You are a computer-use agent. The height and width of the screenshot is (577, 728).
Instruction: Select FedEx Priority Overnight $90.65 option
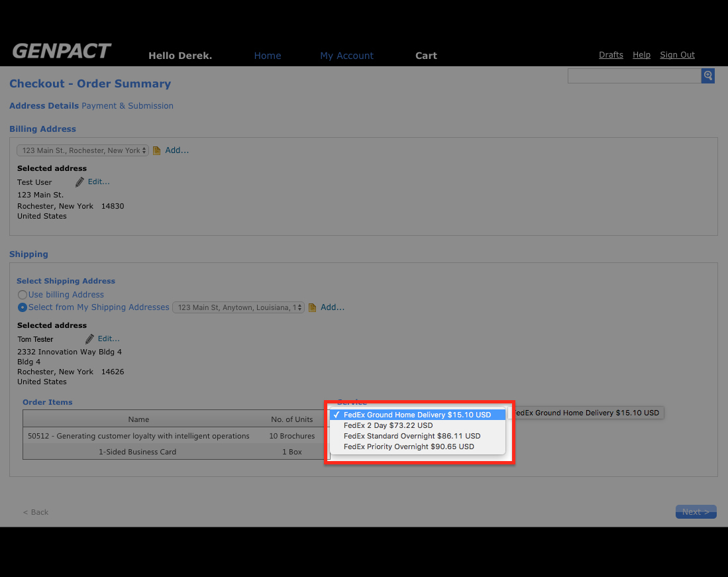409,446
